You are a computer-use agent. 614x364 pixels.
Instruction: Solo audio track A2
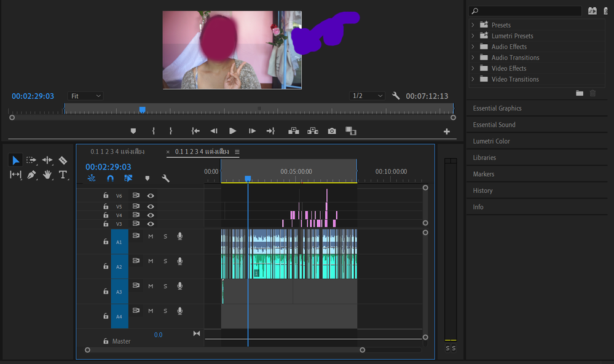pos(165,261)
